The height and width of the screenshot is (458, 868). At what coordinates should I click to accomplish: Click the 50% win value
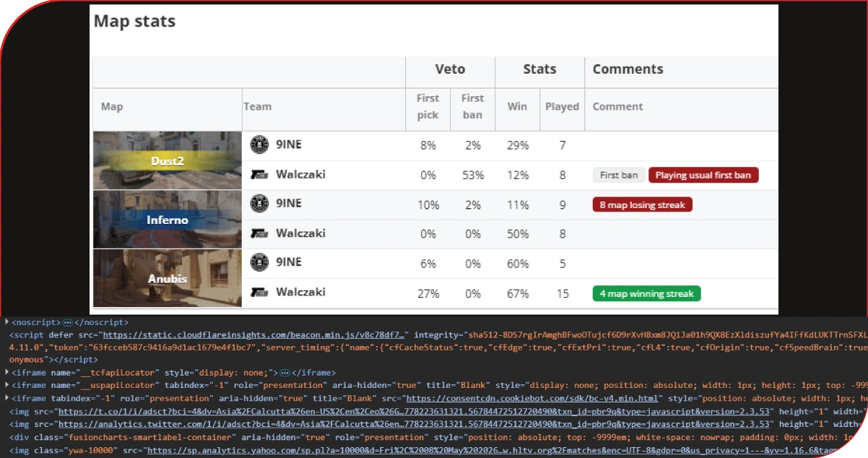pyautogui.click(x=517, y=235)
